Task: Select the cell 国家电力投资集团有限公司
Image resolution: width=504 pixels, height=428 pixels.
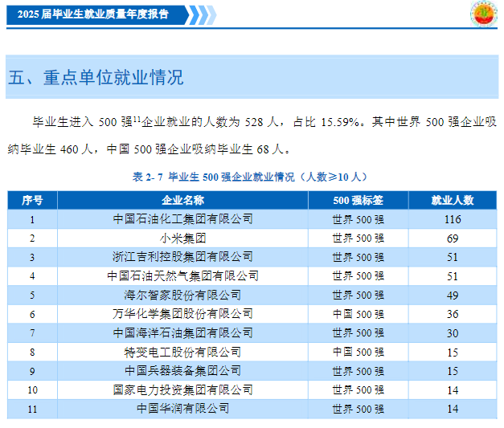Action: tap(182, 389)
